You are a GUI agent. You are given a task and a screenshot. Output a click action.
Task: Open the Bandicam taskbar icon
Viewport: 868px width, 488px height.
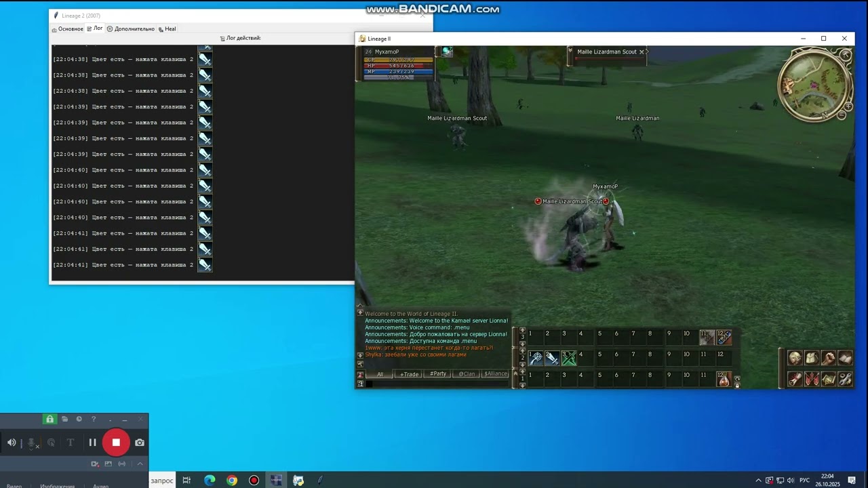pyautogui.click(x=254, y=480)
